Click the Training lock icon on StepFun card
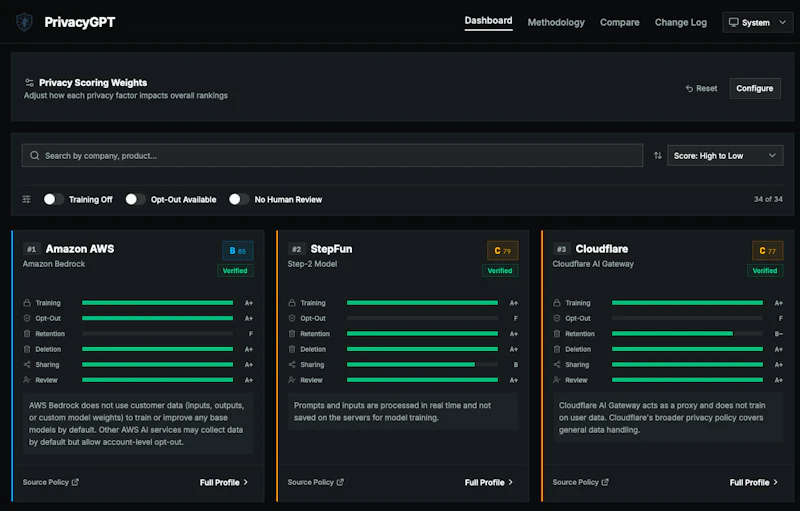Image resolution: width=800 pixels, height=511 pixels. coord(292,303)
